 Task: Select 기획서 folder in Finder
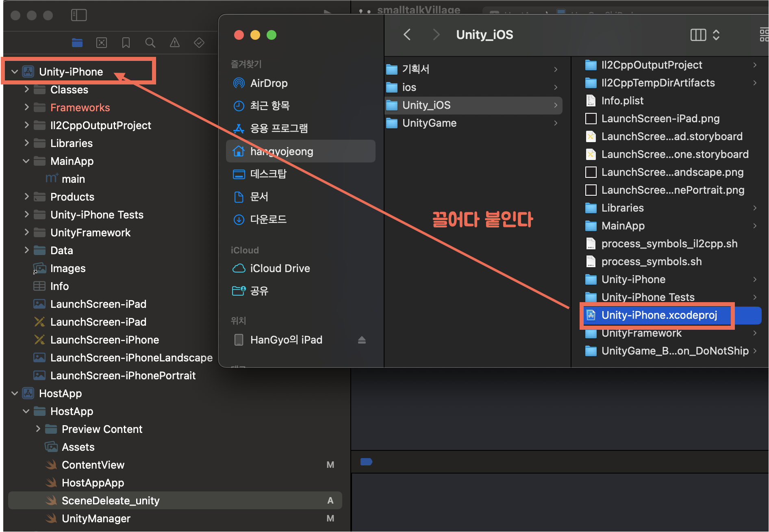tap(474, 69)
